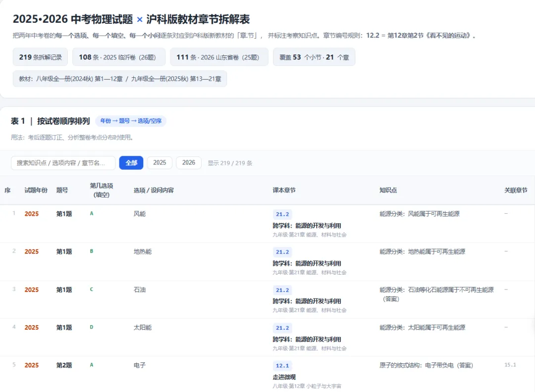The width and height of the screenshot is (535, 392).
Task: Click the 年份→题号→选项/空序 sort badge
Action: [131, 121]
